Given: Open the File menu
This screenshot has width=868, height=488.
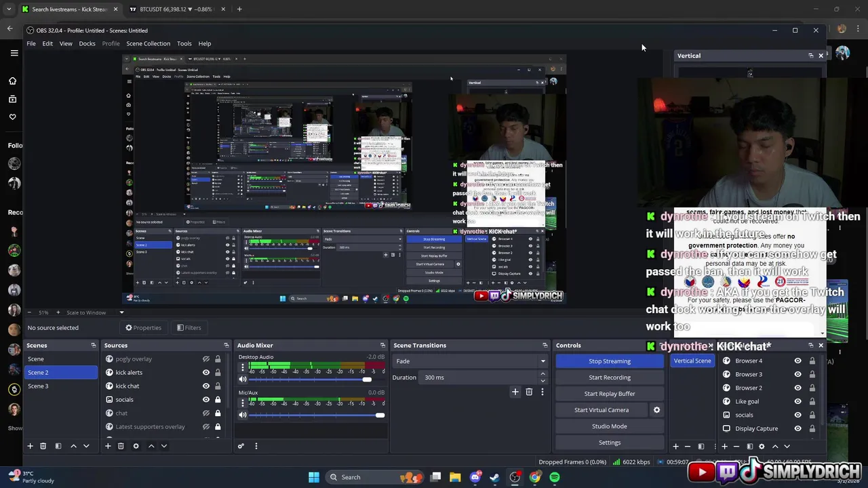Looking at the screenshot, I should point(31,43).
